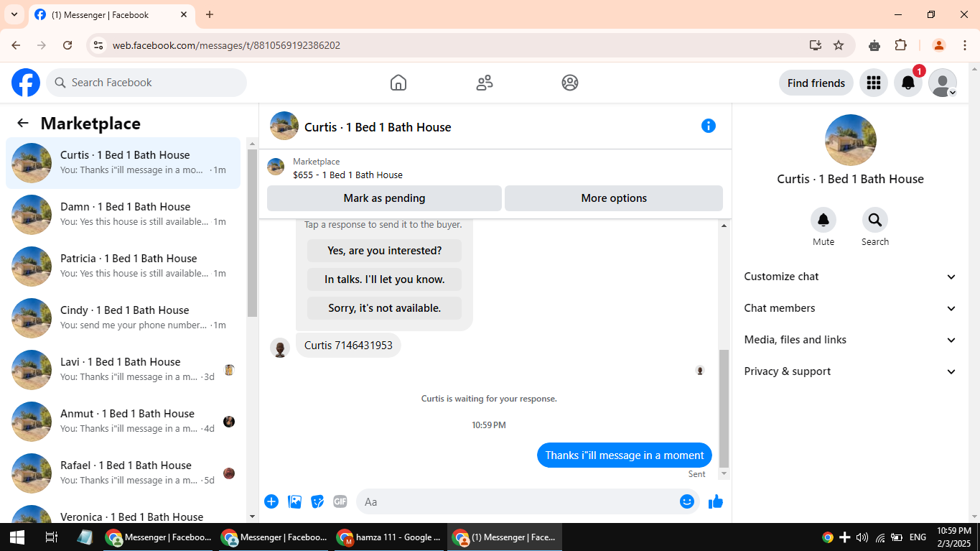Click the 'Thanks i"ill message in a moment' bubble
The width and height of the screenshot is (980, 551).
pyautogui.click(x=625, y=455)
